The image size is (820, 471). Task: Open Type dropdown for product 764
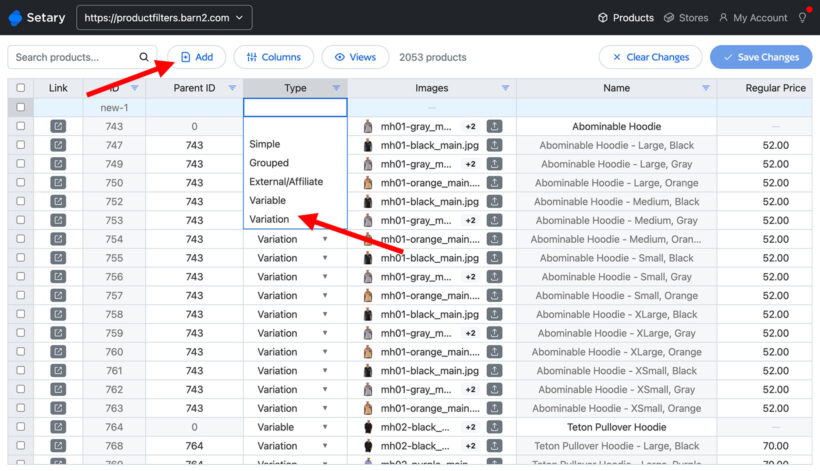click(x=325, y=427)
